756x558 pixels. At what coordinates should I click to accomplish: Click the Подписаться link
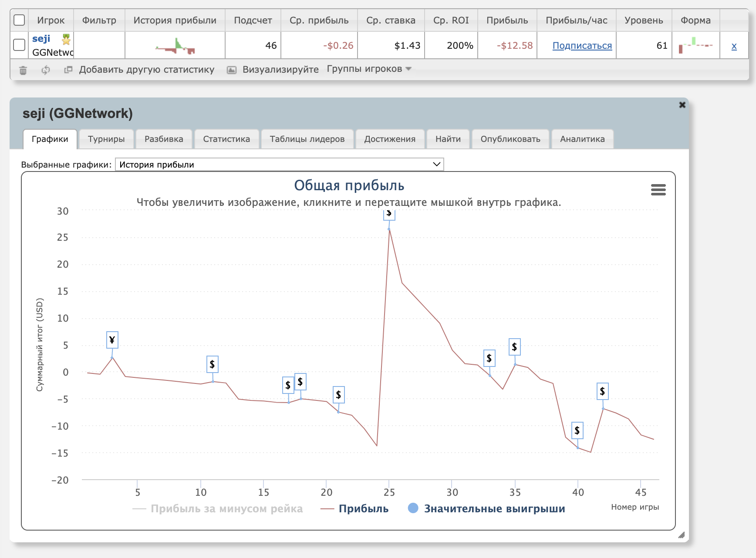pos(582,46)
